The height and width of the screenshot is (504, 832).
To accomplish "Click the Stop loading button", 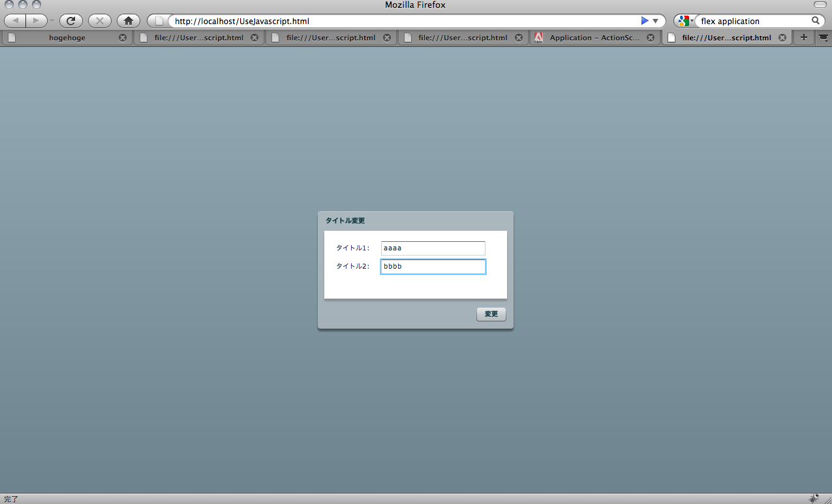I will [x=99, y=21].
